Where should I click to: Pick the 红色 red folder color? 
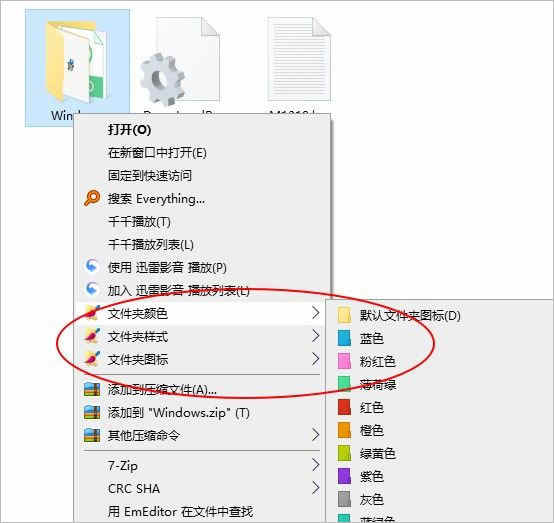pyautogui.click(x=371, y=407)
